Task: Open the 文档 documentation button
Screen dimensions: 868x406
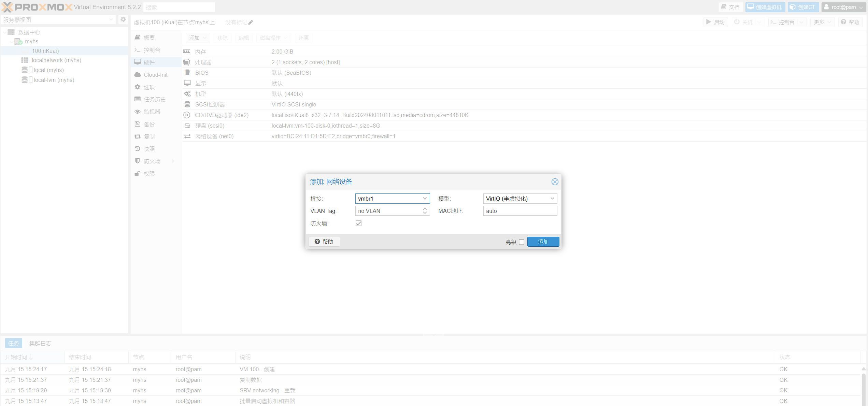Action: pyautogui.click(x=730, y=7)
